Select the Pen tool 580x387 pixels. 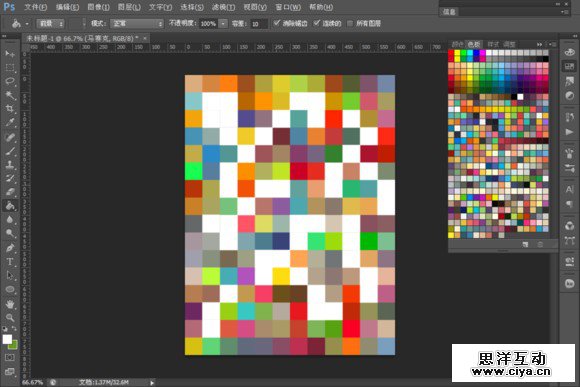coord(10,248)
